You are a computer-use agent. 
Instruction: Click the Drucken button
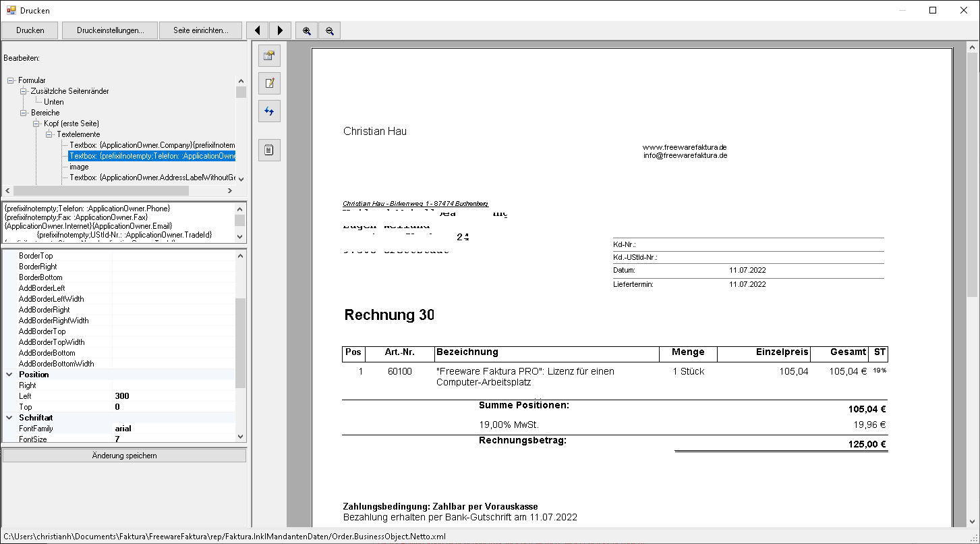(x=30, y=30)
